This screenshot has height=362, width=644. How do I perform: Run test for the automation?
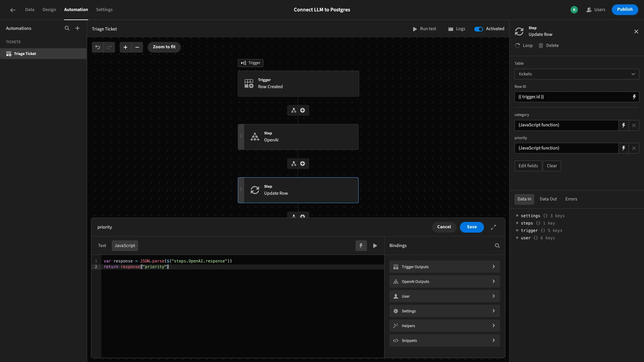point(425,29)
